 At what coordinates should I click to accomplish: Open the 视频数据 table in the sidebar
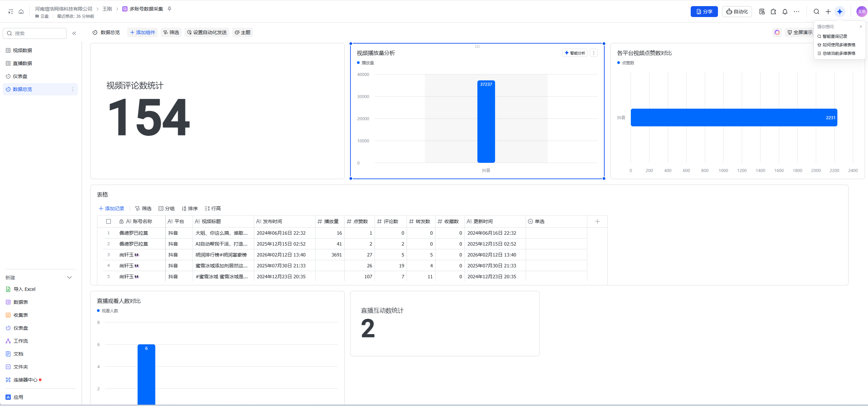[22, 50]
